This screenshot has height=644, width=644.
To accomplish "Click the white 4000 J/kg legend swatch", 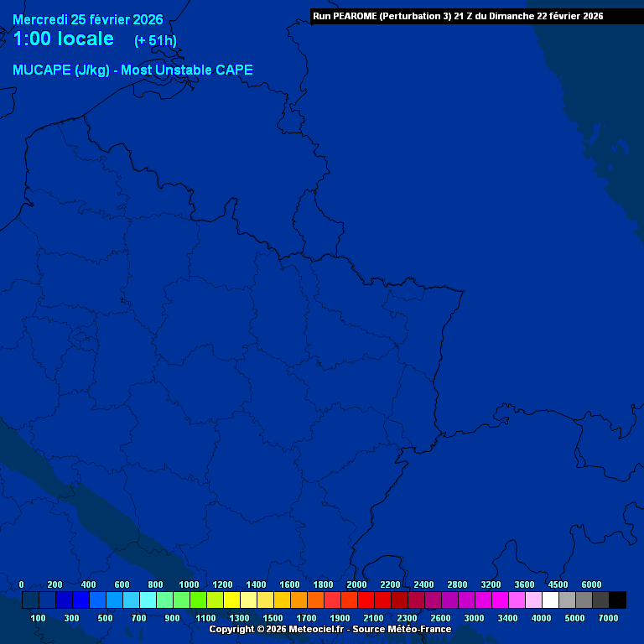I will pos(550,600).
